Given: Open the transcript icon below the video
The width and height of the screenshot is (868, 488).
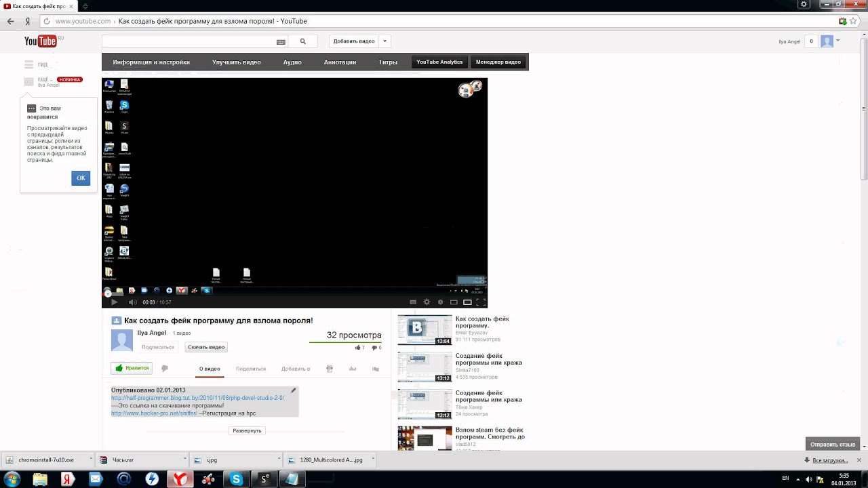Looking at the screenshot, I should [330, 369].
